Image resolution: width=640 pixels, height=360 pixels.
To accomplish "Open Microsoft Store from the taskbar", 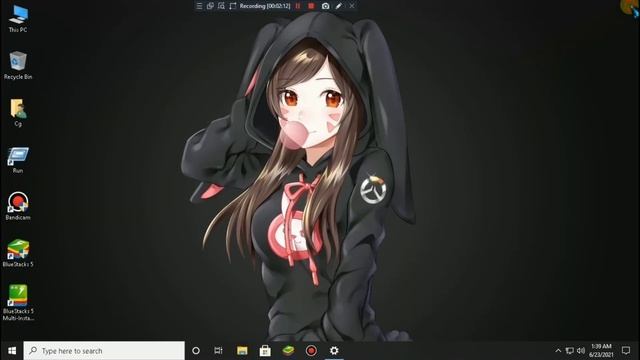I will tap(265, 351).
